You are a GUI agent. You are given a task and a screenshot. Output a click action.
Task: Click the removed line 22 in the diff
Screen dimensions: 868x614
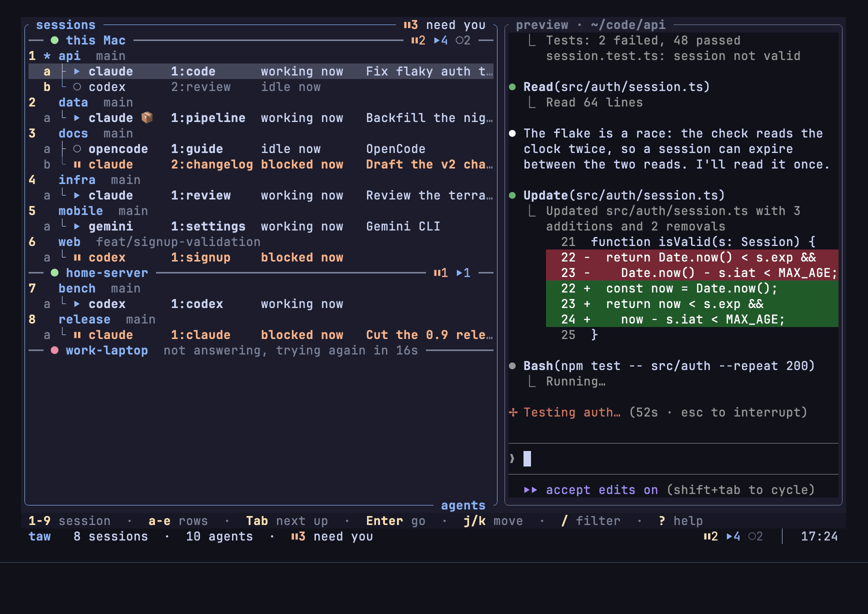[692, 257]
